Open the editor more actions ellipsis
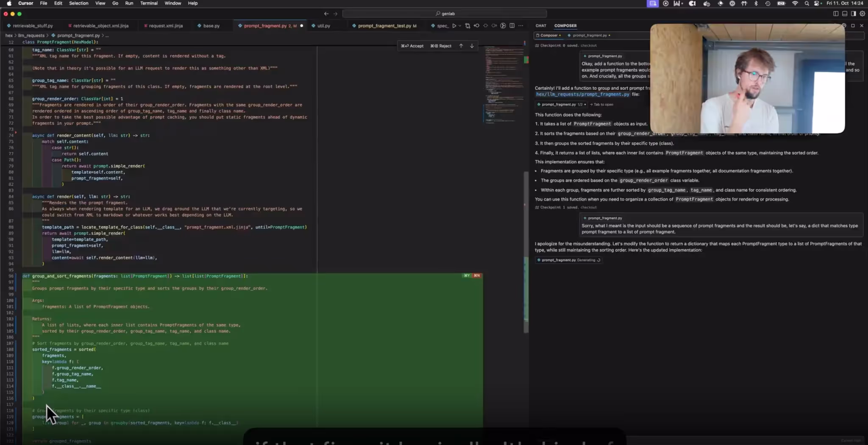Screen dimensions: 868x445 (x=521, y=26)
